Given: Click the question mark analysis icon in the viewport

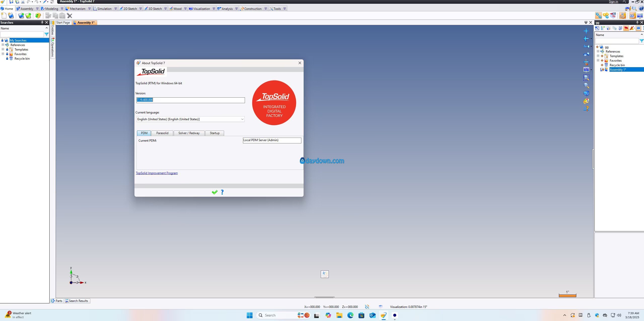Looking at the screenshot, I should (x=586, y=109).
